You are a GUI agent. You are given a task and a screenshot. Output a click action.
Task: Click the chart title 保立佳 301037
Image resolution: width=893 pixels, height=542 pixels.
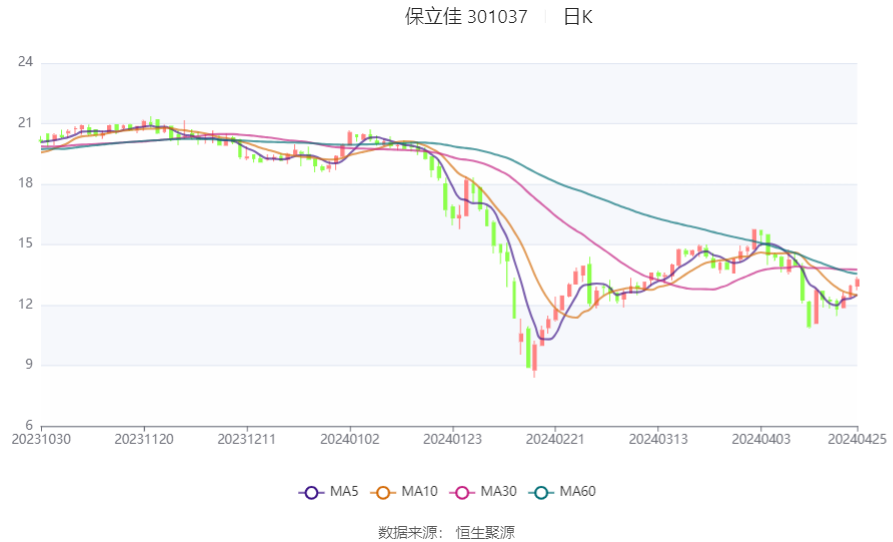(466, 17)
